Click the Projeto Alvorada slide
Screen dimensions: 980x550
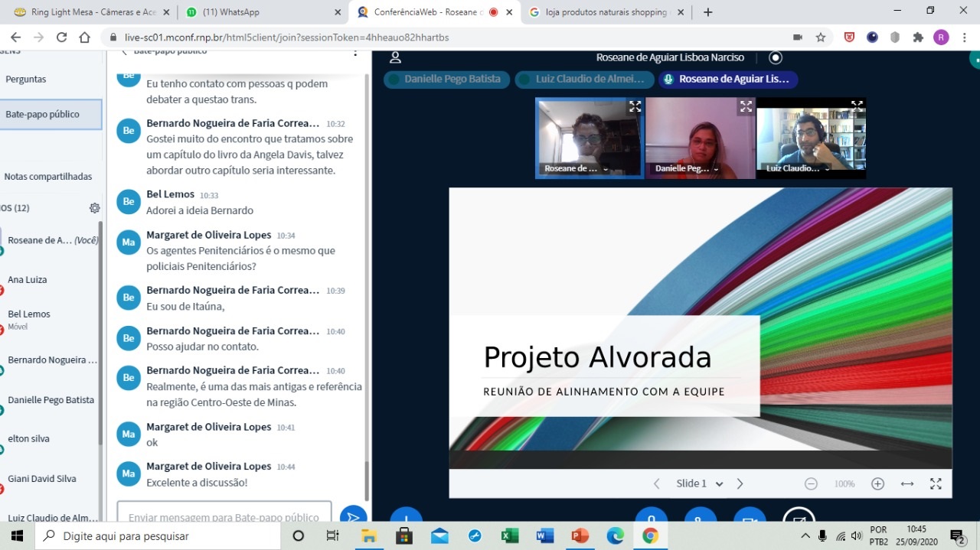point(701,328)
